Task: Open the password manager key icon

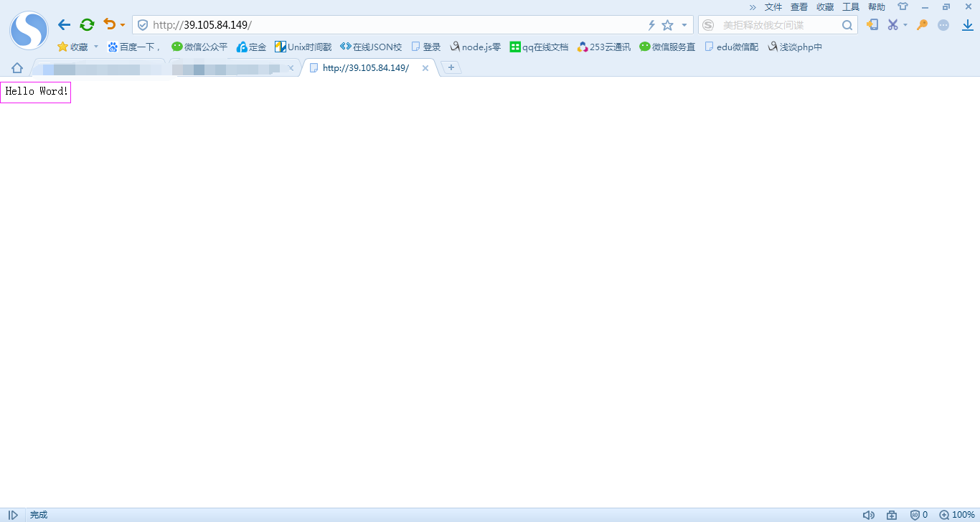Action: [x=922, y=24]
